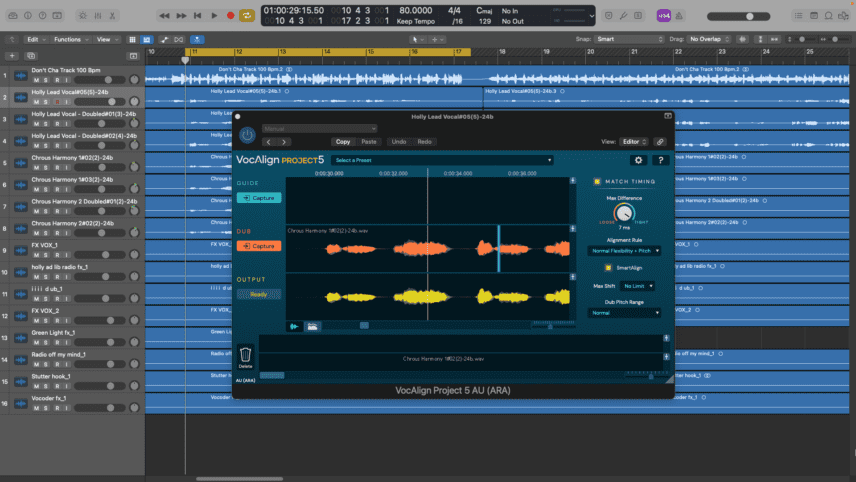Open the Editors scissors icon

[112, 16]
